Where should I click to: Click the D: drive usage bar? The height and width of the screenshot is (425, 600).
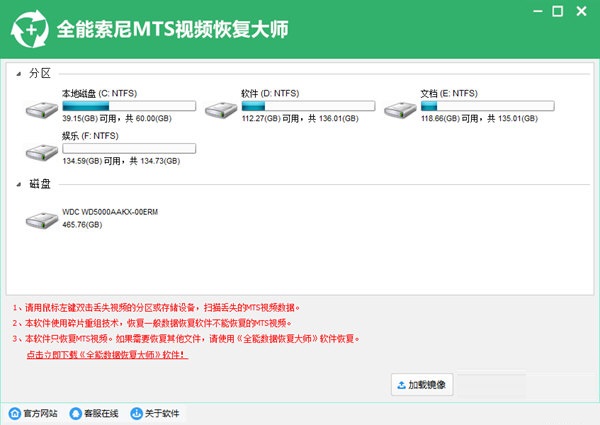point(308,106)
